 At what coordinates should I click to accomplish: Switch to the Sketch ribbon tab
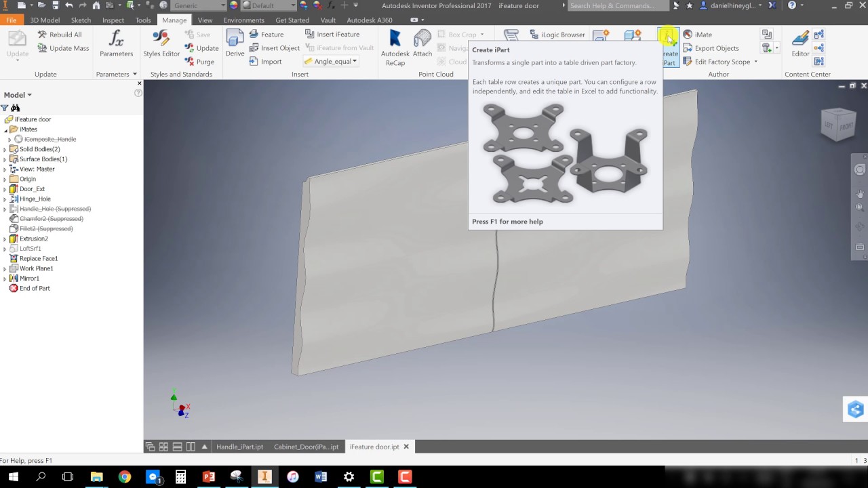tap(81, 20)
